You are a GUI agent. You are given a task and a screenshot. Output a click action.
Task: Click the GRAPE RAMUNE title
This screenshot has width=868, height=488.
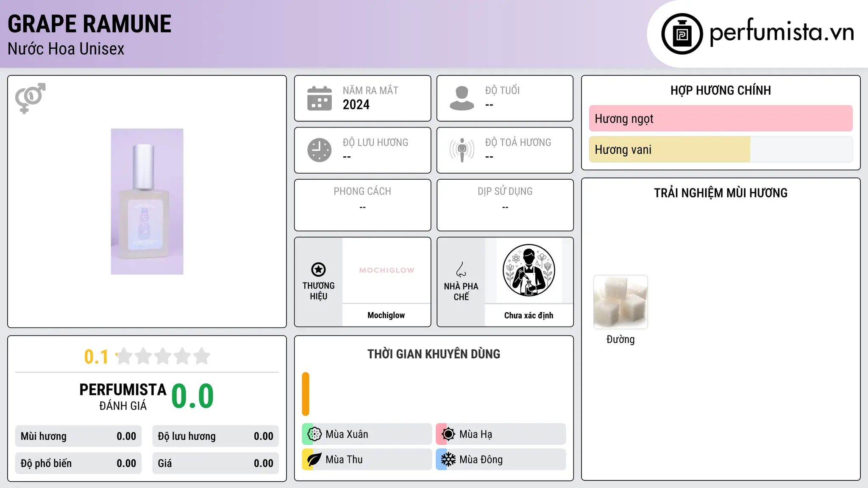click(89, 24)
